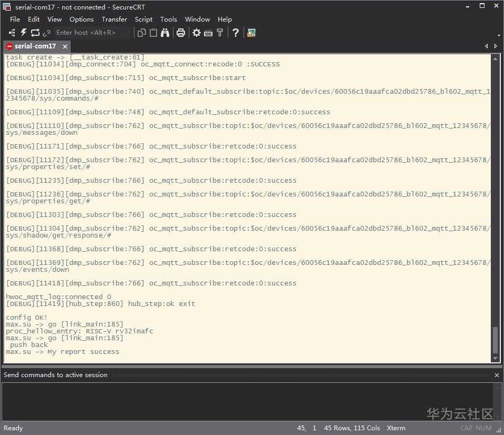Click the terminal vertical scrollbar thumb

click(496, 340)
